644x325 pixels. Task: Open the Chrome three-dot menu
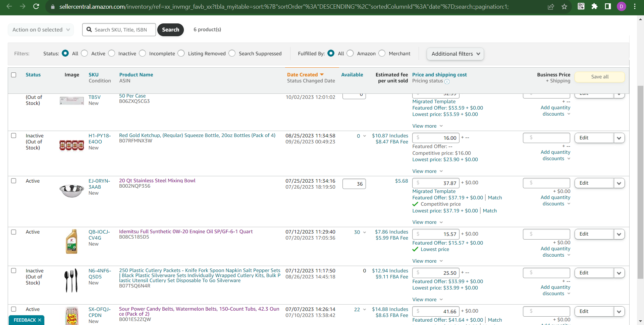click(x=635, y=6)
